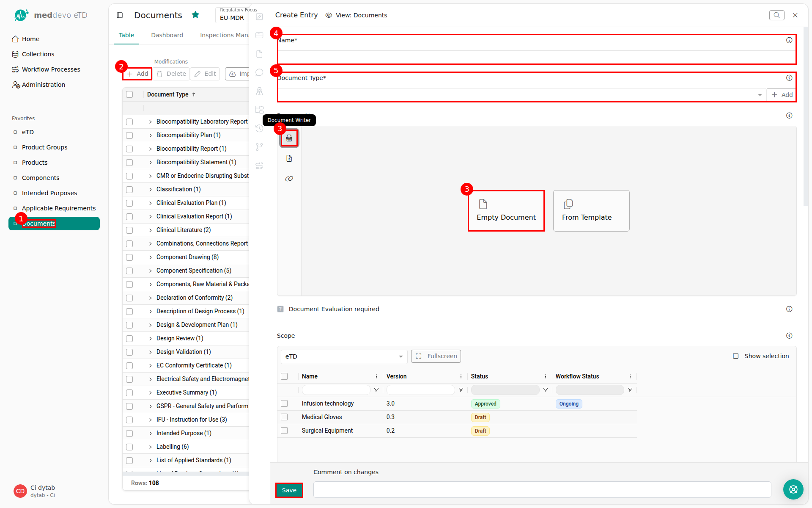Check the Classification (1) row checkbox

pyautogui.click(x=129, y=190)
